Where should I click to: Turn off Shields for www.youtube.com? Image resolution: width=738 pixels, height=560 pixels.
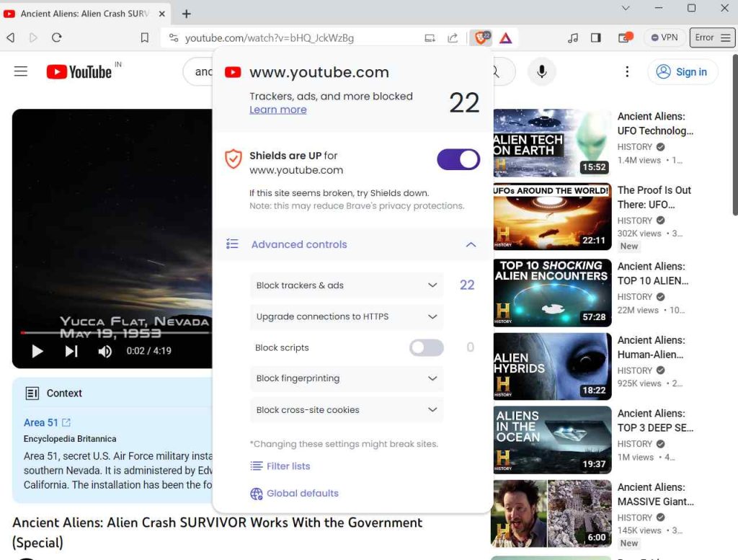tap(458, 159)
